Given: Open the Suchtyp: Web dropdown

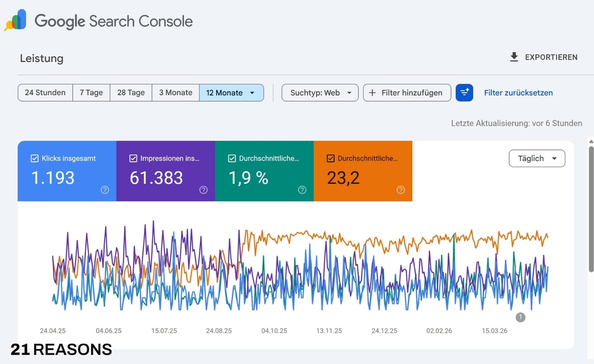Looking at the screenshot, I should (x=320, y=93).
